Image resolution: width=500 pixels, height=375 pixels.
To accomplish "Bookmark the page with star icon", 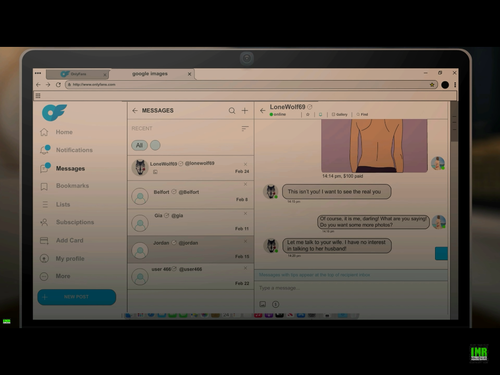I will pos(432,85).
